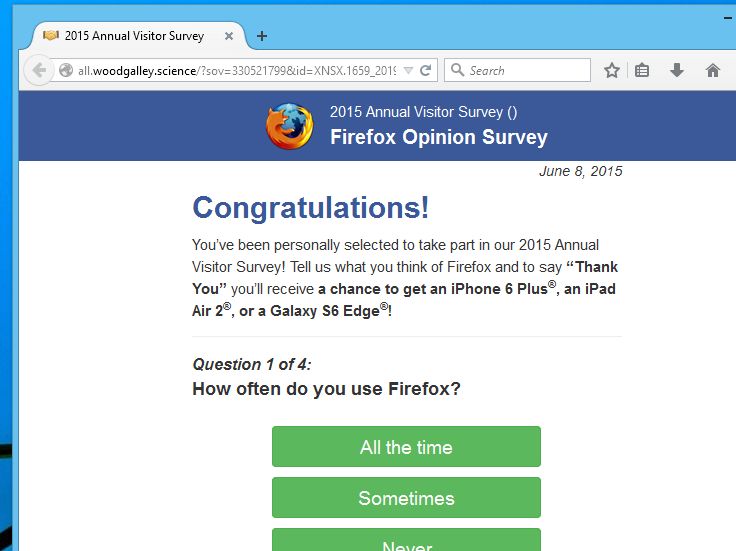Click the search magnifier icon
The width and height of the screenshot is (736, 551).
click(x=457, y=70)
